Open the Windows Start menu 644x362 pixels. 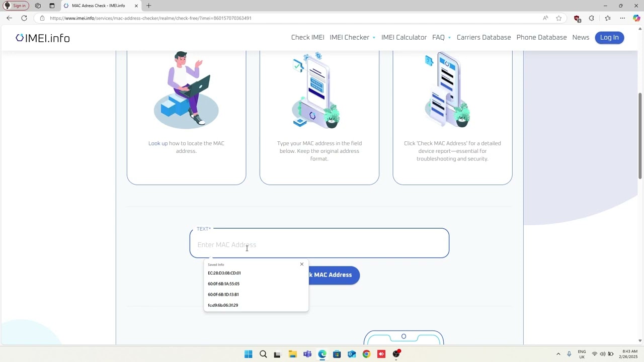pos(249,354)
